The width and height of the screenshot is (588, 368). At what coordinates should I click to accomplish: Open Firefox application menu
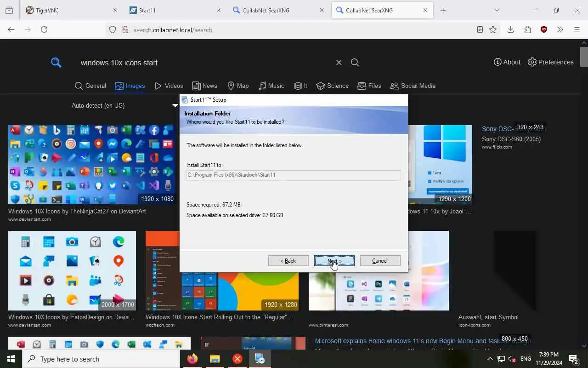(x=577, y=29)
